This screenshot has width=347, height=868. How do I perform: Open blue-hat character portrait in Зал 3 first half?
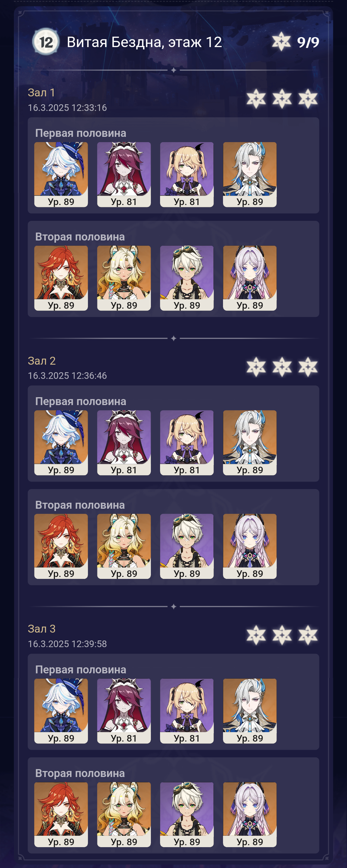point(61,711)
